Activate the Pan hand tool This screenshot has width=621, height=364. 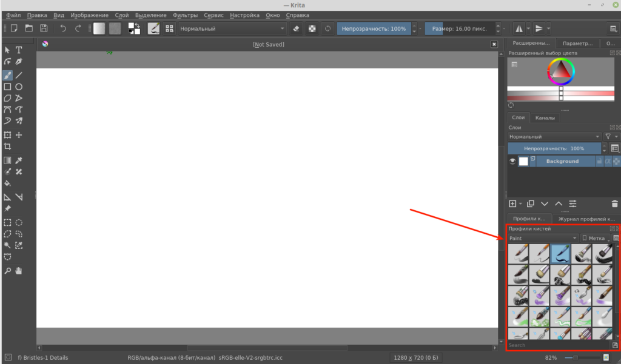click(19, 270)
